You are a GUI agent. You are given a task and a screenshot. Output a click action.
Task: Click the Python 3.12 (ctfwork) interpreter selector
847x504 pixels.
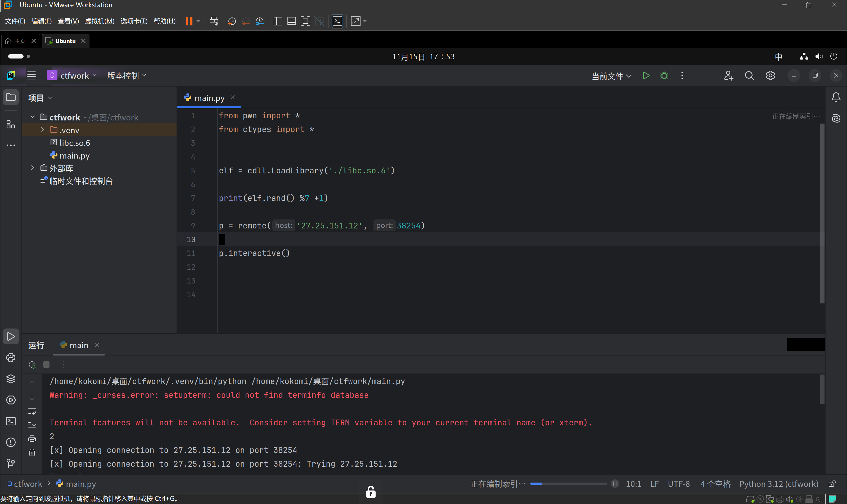(x=778, y=484)
